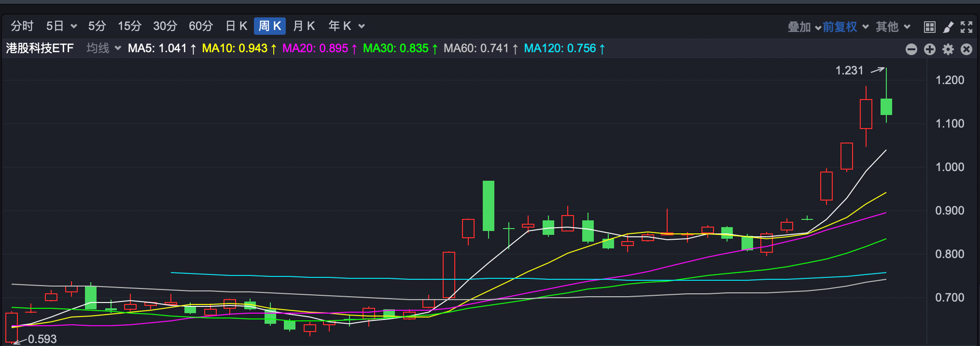
Task: Toggle the cyan MA120 indicator label
Action: [x=564, y=48]
